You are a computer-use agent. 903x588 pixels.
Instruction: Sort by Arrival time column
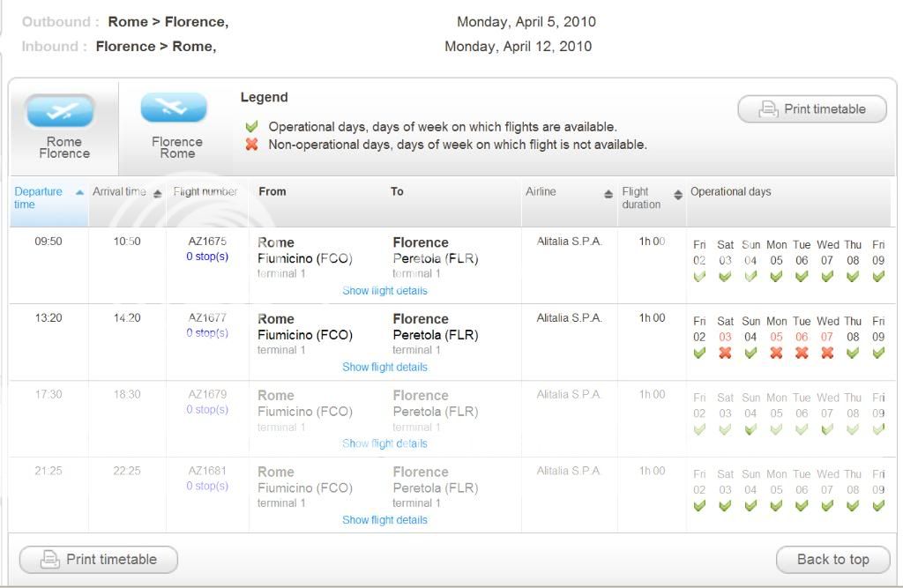158,194
